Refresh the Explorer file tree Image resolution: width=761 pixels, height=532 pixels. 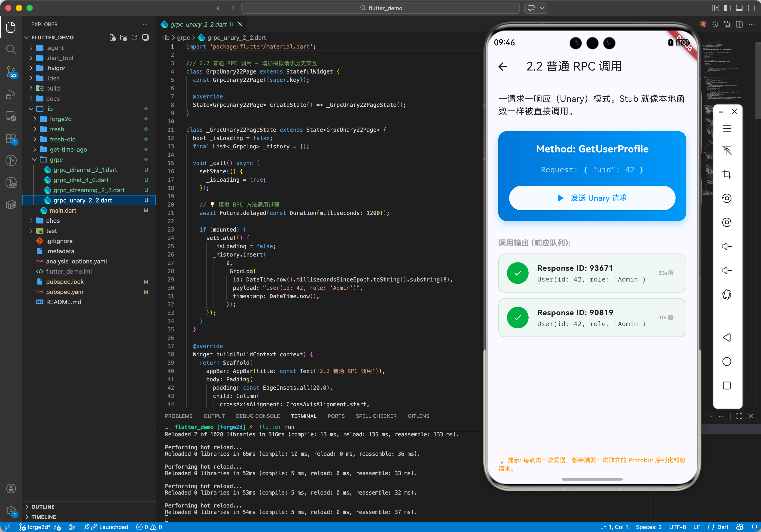point(134,37)
